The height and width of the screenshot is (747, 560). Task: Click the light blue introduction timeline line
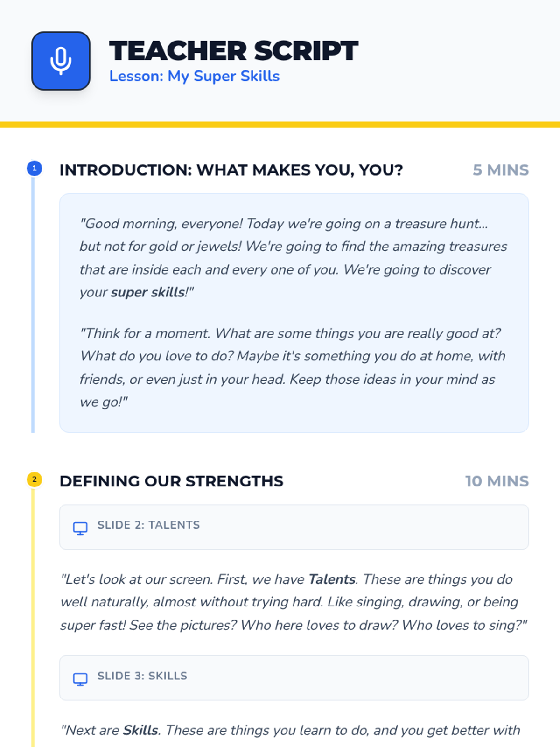click(x=33, y=303)
